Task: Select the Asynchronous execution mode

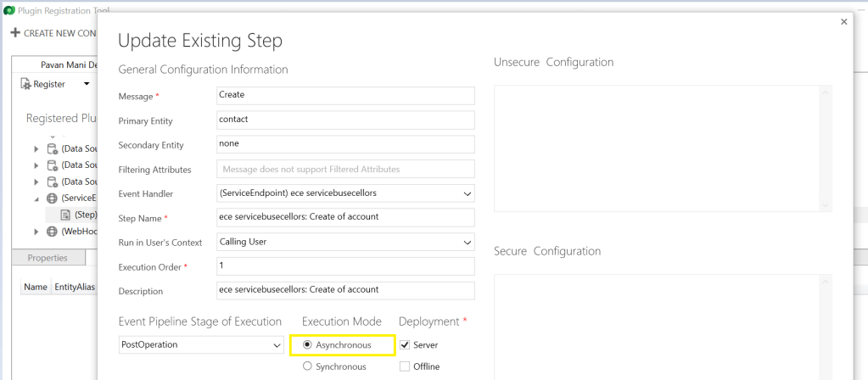Action: [x=307, y=345]
